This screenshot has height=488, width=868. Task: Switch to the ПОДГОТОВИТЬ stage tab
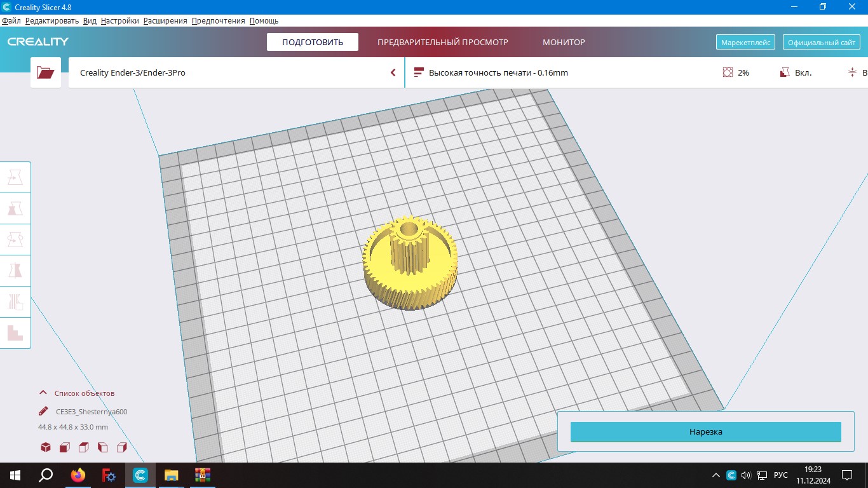(x=313, y=42)
